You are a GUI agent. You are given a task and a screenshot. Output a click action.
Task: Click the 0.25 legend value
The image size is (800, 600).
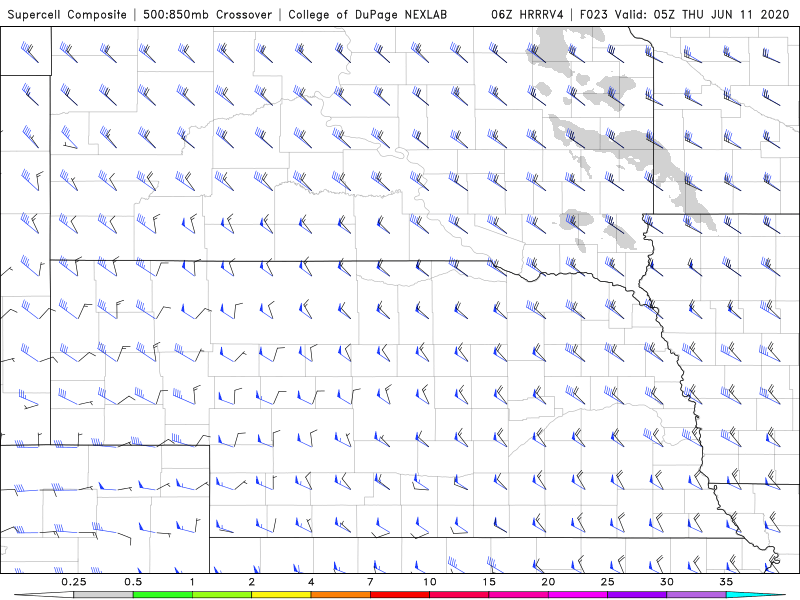(x=73, y=582)
